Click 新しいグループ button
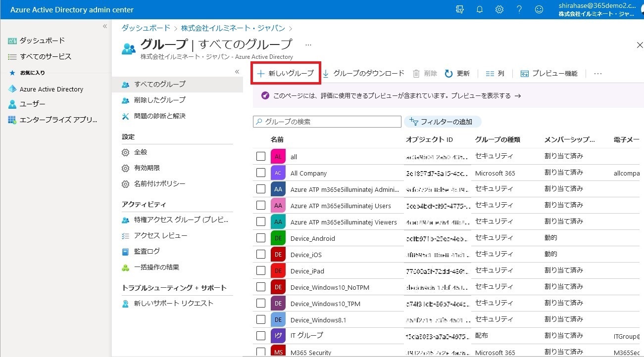Screen dimensions: 644x357 tap(286, 73)
